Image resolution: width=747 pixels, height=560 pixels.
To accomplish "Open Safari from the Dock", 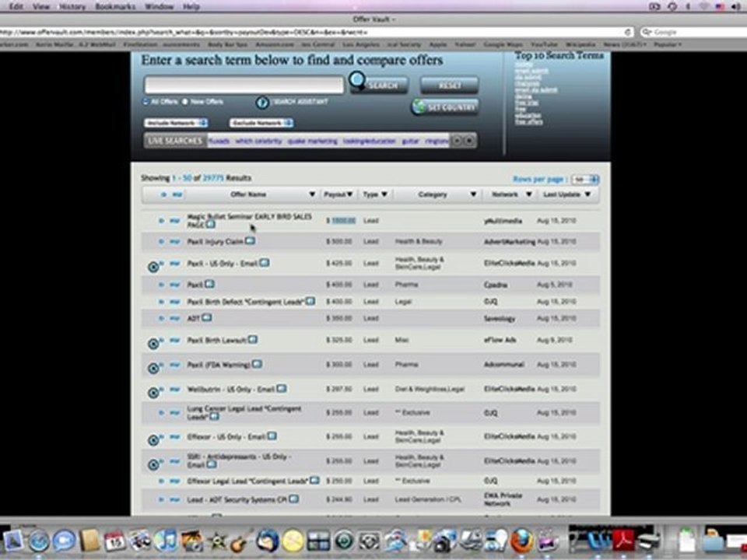I will coord(39,541).
